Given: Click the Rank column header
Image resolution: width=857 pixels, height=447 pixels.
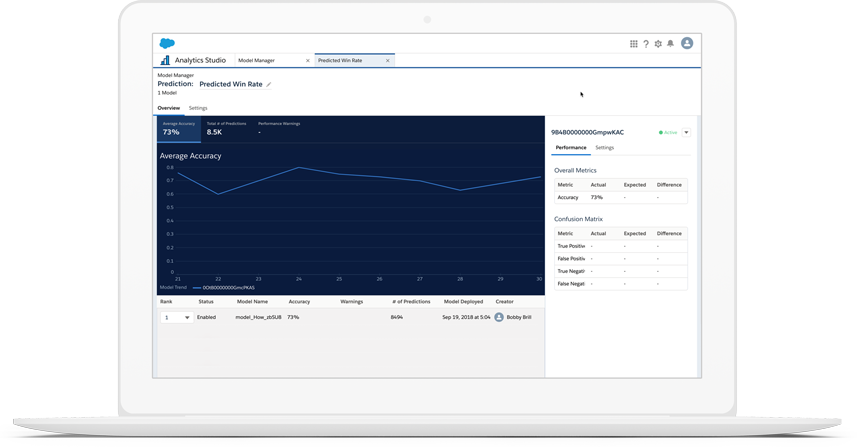Looking at the screenshot, I should coord(166,302).
